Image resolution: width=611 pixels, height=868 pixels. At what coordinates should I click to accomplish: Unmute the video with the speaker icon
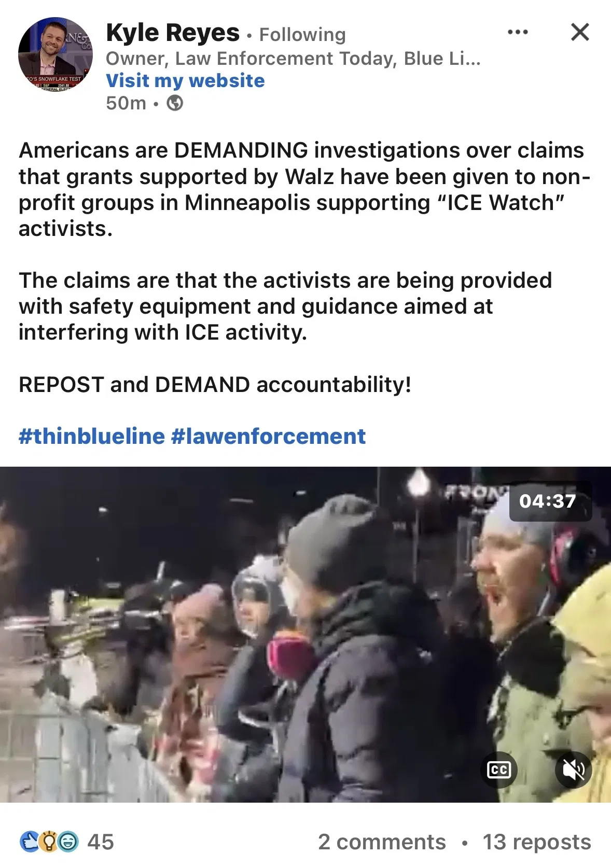point(573,769)
